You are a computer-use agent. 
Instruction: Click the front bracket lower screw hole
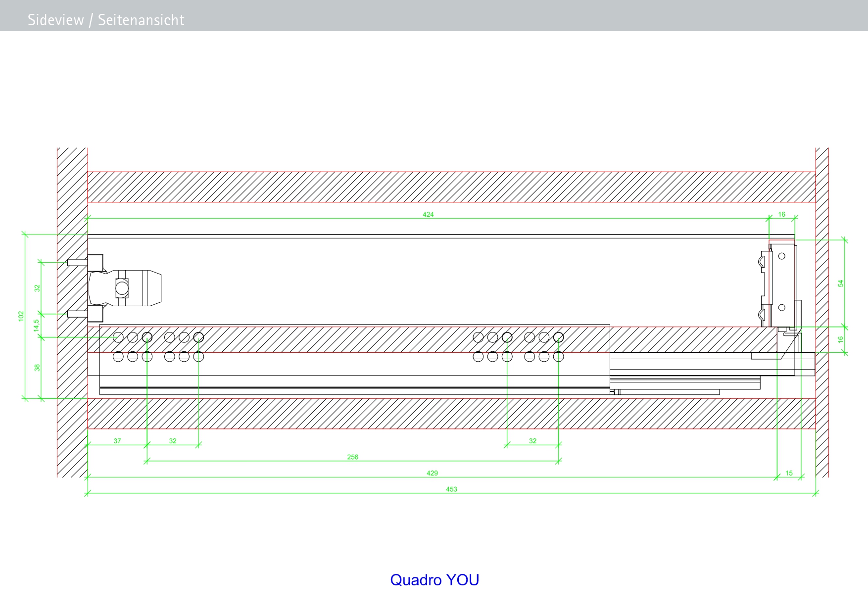[x=782, y=307]
